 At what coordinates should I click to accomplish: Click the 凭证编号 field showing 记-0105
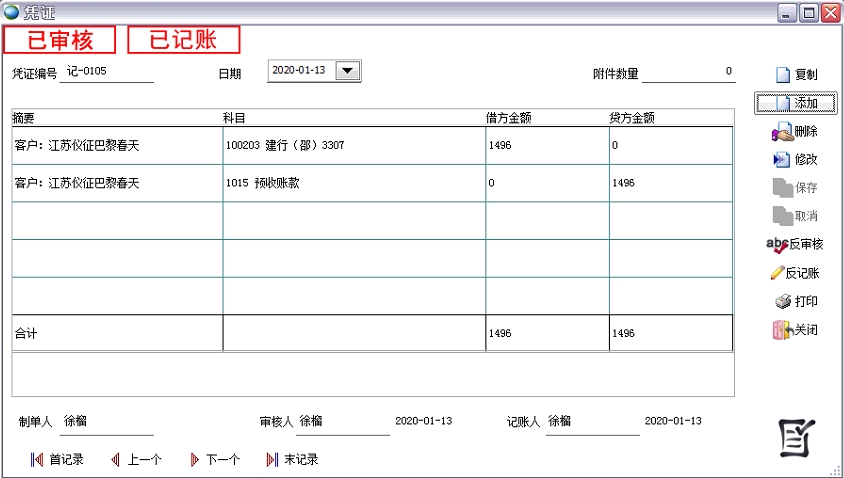[x=106, y=72]
